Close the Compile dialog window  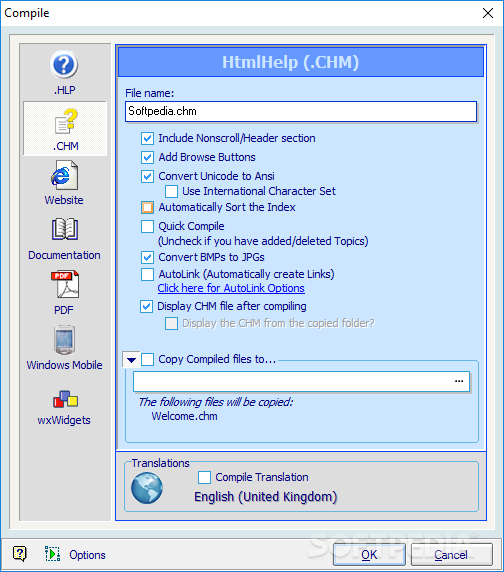click(x=488, y=13)
